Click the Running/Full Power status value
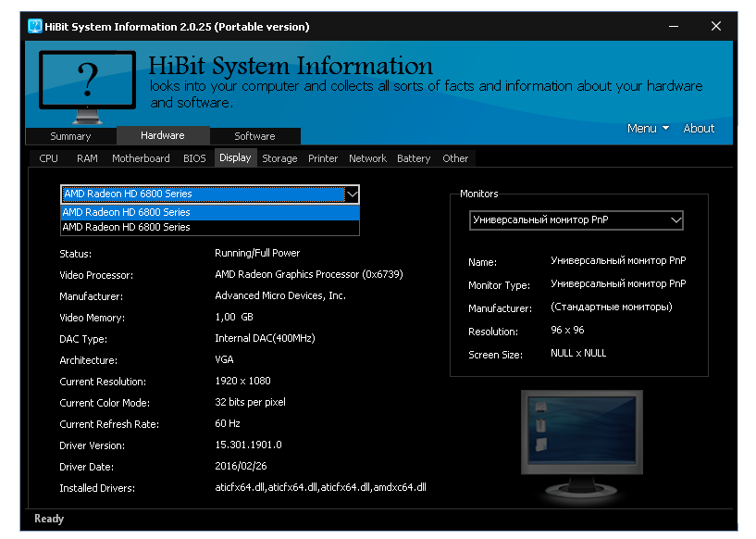 pos(257,253)
